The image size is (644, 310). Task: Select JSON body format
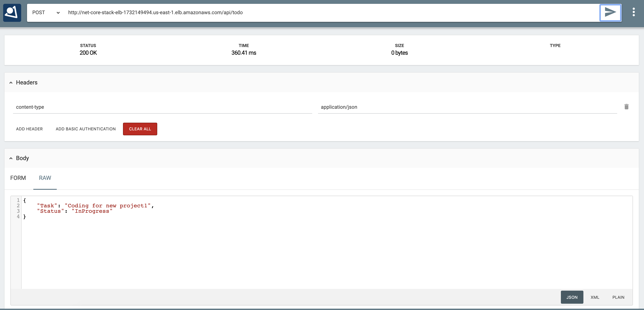click(572, 297)
